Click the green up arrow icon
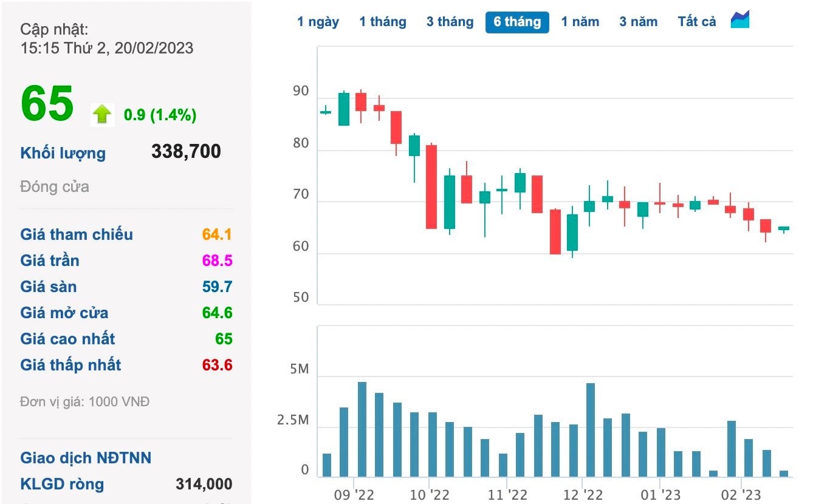Screen dimensions: 813x504 [x=102, y=114]
